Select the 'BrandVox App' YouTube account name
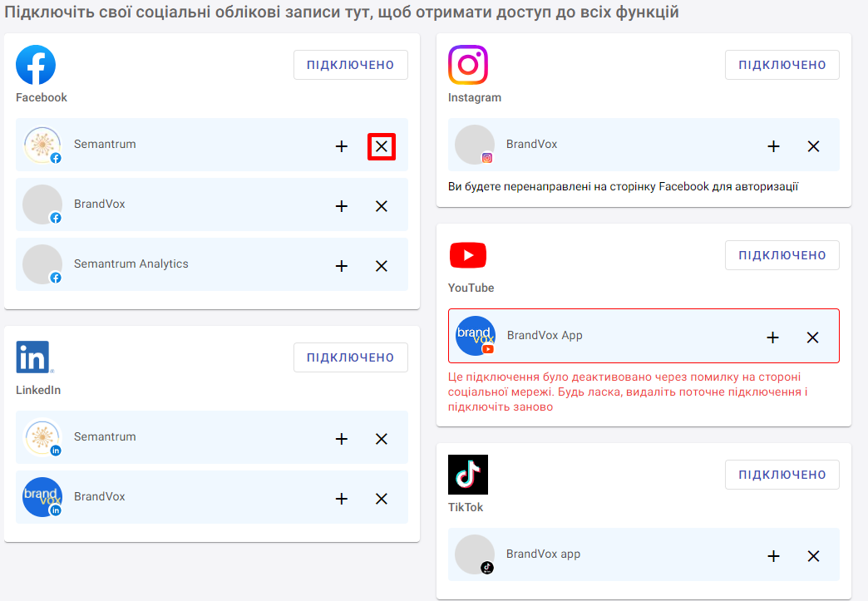This screenshot has width=868, height=601. click(545, 335)
